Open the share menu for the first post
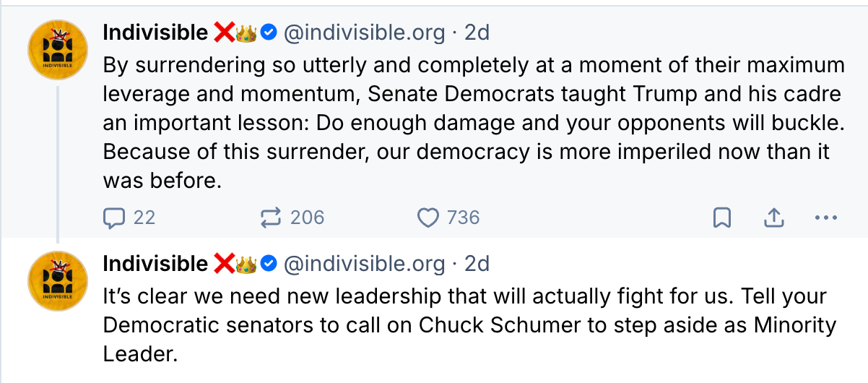The width and height of the screenshot is (868, 383). point(773,218)
